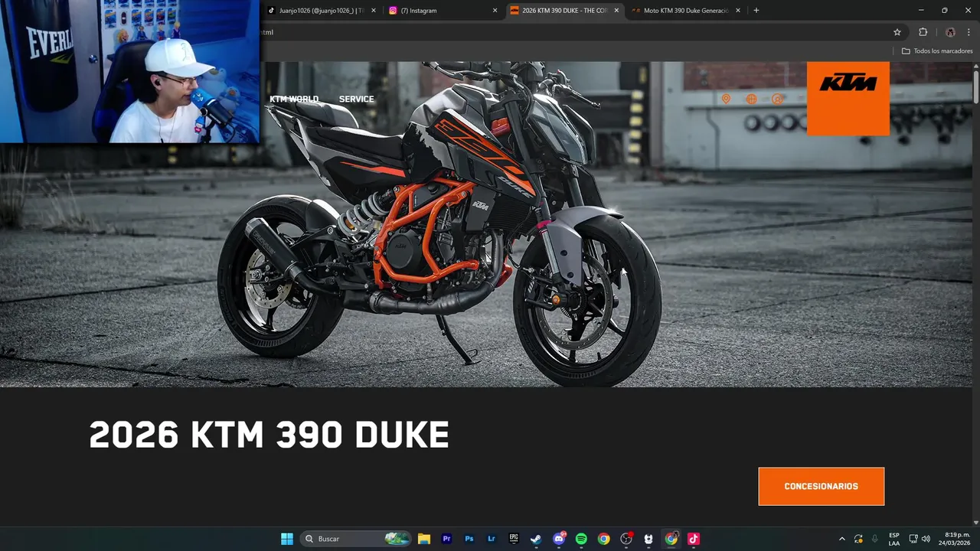The width and height of the screenshot is (980, 551).
Task: Open the Chrome extensions puzzle icon
Action: coord(923,32)
